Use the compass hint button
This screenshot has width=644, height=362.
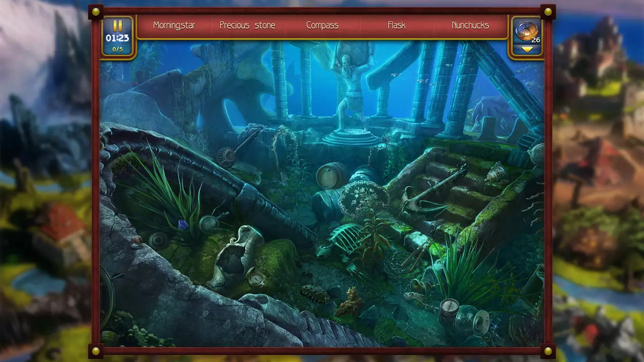(x=527, y=30)
